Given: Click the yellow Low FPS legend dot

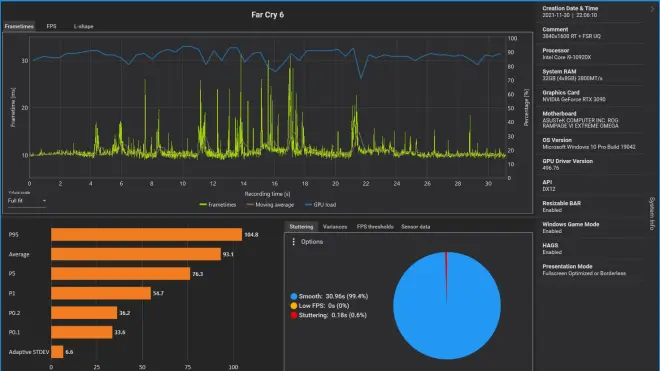Looking at the screenshot, I should (x=294, y=306).
